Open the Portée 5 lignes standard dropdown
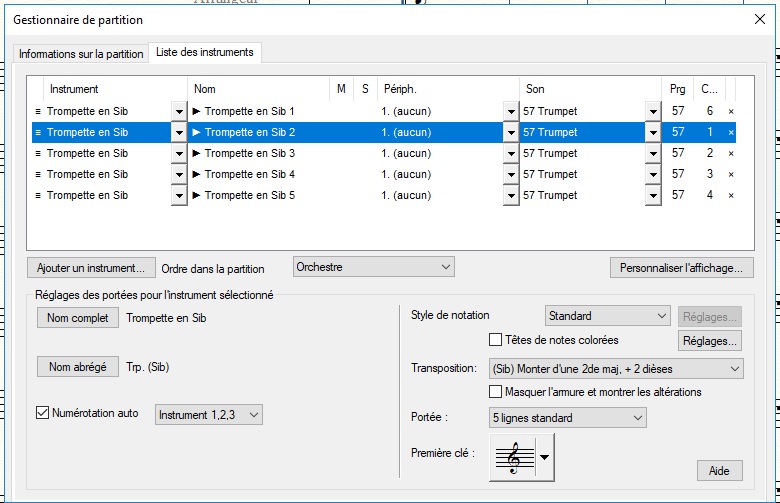 tap(567, 418)
